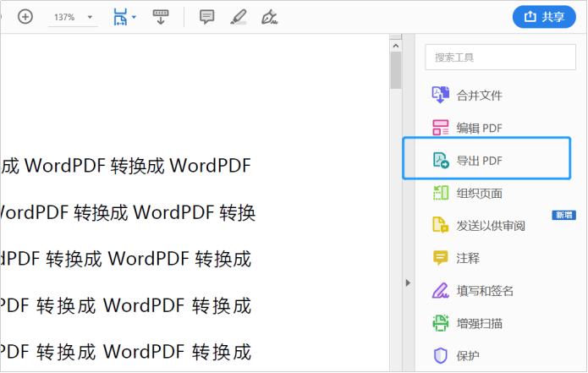The width and height of the screenshot is (588, 373).
Task: Open the 保护 tool label
Action: point(468,356)
